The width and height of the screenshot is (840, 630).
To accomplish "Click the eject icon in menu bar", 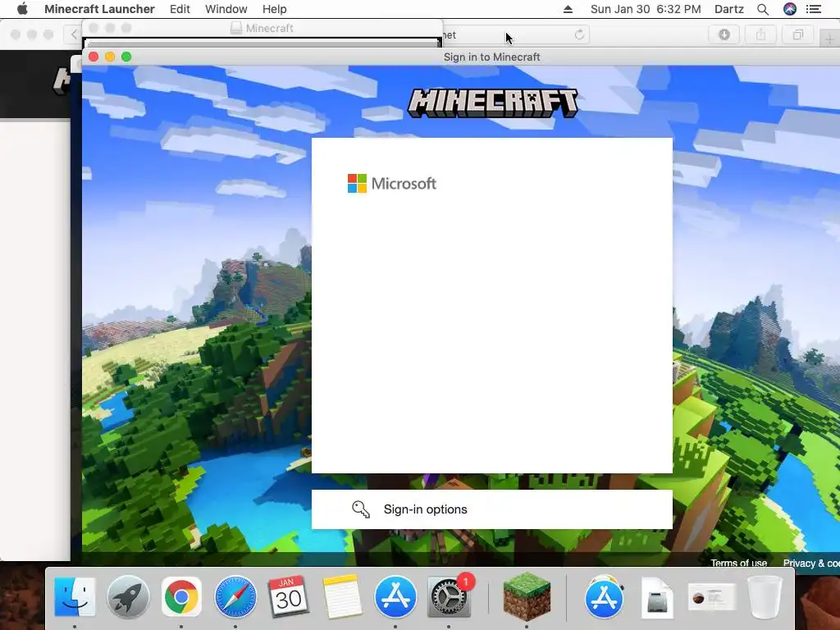I will pos(568,9).
